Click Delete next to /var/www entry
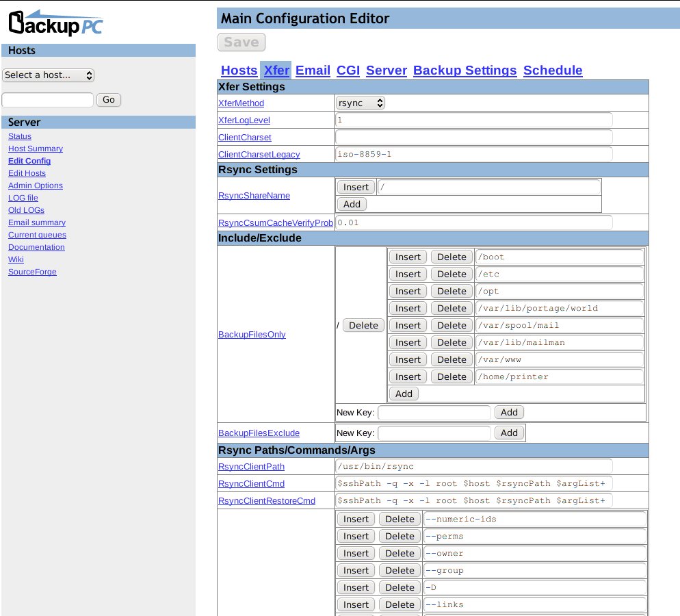Viewport: 680px width, 616px height. 452,359
